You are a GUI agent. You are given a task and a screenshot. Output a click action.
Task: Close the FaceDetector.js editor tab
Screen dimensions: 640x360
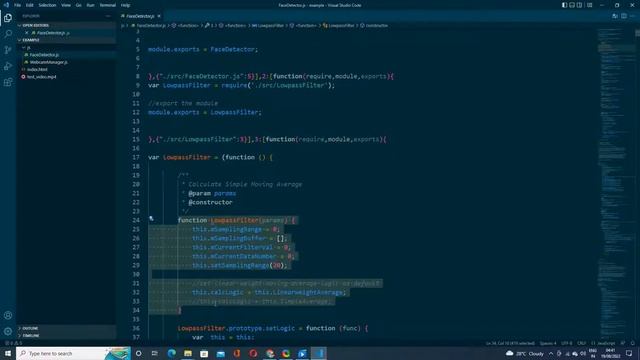tap(159, 16)
